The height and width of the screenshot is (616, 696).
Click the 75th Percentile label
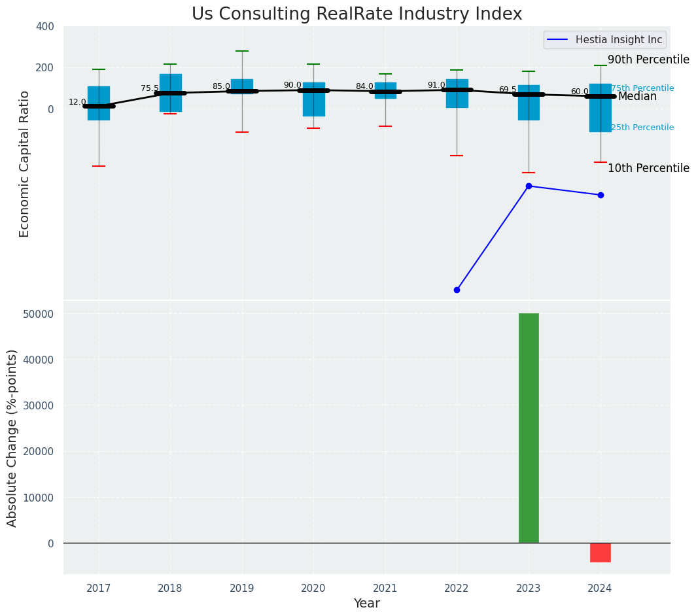[642, 88]
